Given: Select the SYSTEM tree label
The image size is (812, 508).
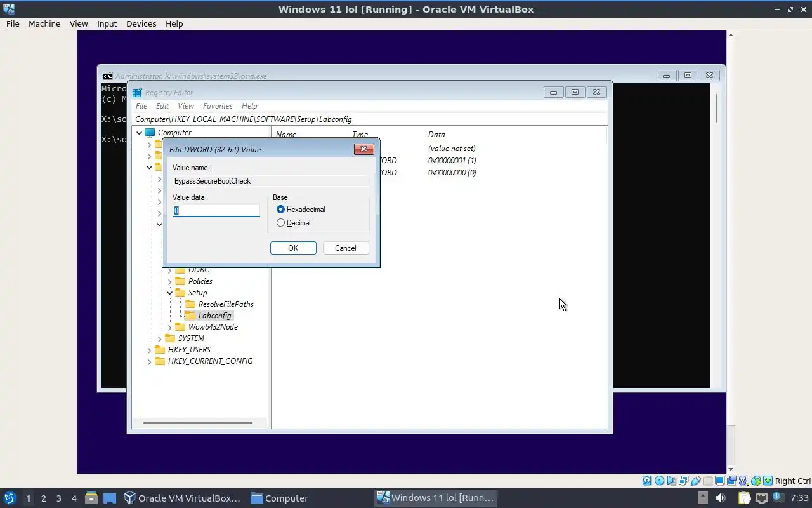Looking at the screenshot, I should tap(191, 338).
